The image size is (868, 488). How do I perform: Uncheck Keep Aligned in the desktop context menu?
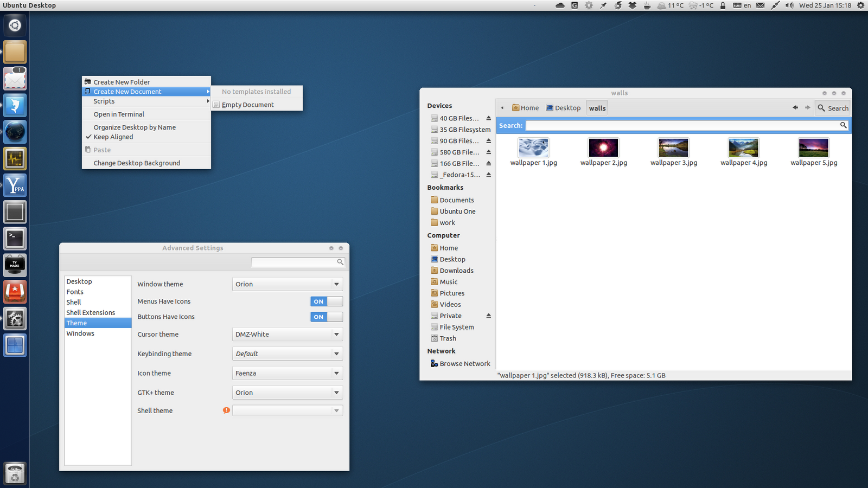[113, 137]
